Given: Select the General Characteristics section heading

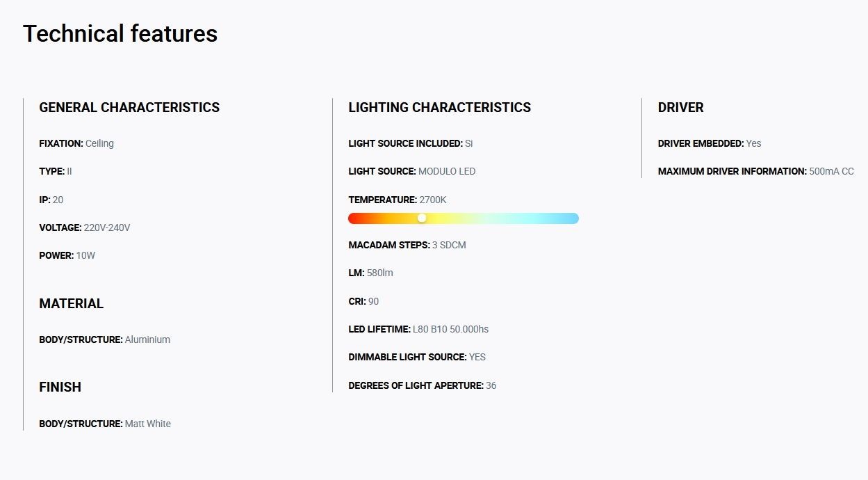Looking at the screenshot, I should pos(129,107).
